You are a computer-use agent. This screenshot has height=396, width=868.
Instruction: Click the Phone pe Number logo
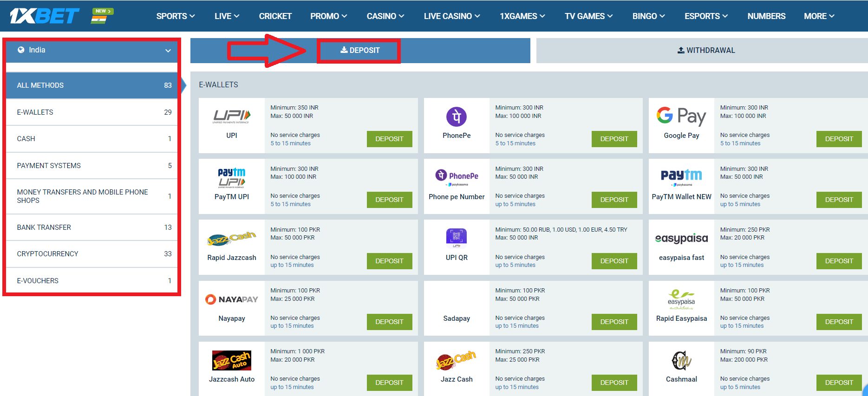457,177
